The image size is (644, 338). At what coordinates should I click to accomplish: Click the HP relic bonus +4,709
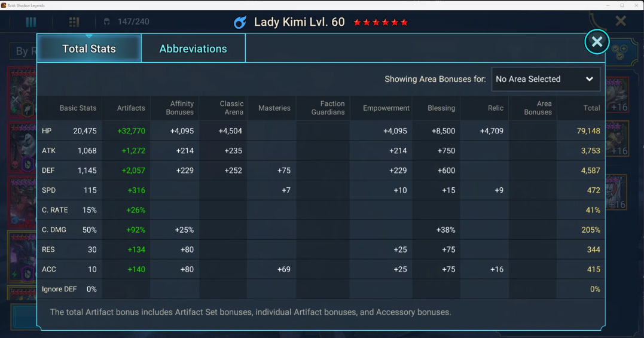[492, 131]
